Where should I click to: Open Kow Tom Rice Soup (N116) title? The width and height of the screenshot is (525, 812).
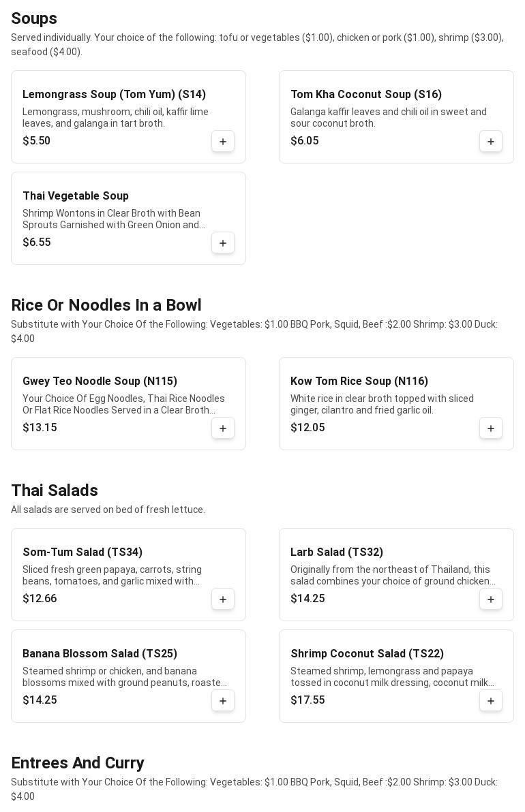(359, 381)
